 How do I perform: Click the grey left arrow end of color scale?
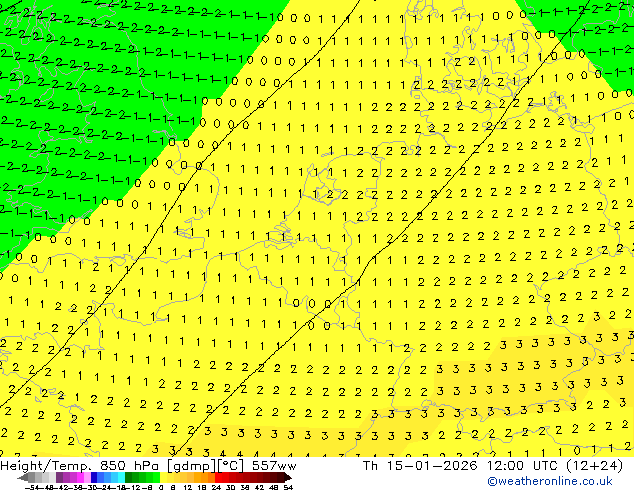[x=23, y=477]
